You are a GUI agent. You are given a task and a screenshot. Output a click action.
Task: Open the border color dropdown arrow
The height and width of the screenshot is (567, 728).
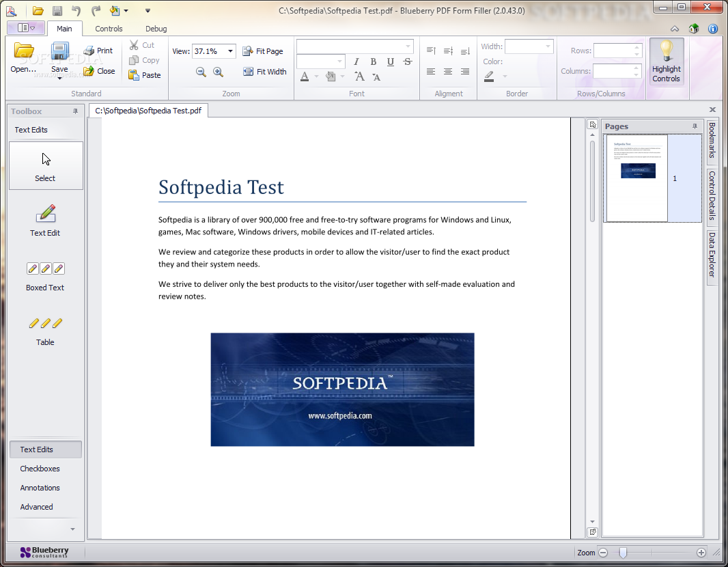pyautogui.click(x=505, y=76)
